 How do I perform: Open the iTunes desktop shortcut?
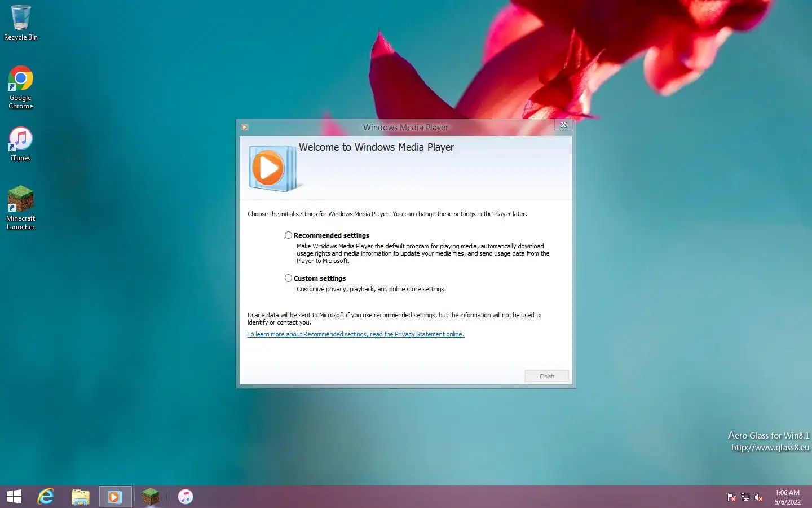point(21,144)
